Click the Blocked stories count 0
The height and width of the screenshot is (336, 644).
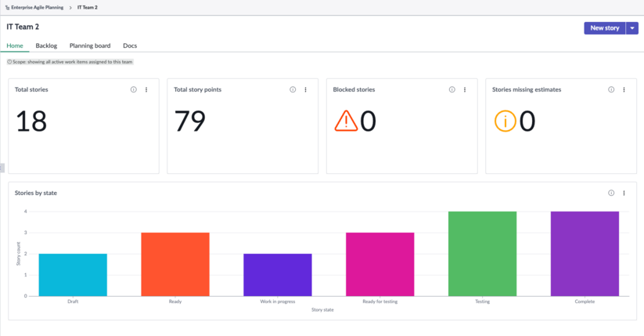(x=368, y=121)
